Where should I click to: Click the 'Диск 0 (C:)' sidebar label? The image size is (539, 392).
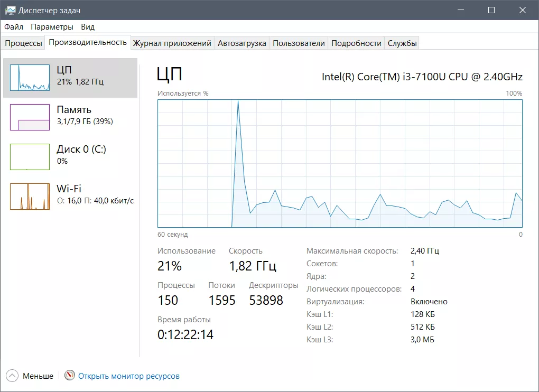[x=81, y=149]
